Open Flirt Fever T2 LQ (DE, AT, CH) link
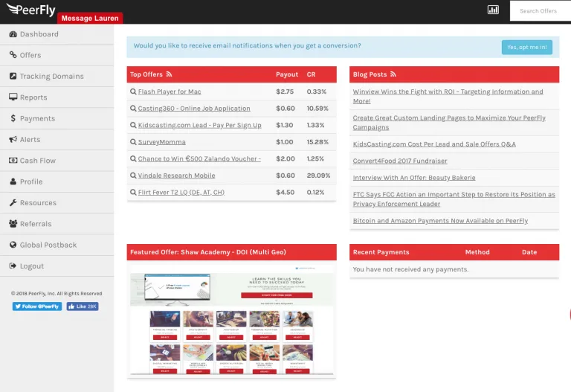This screenshot has width=571, height=392. pyautogui.click(x=181, y=193)
